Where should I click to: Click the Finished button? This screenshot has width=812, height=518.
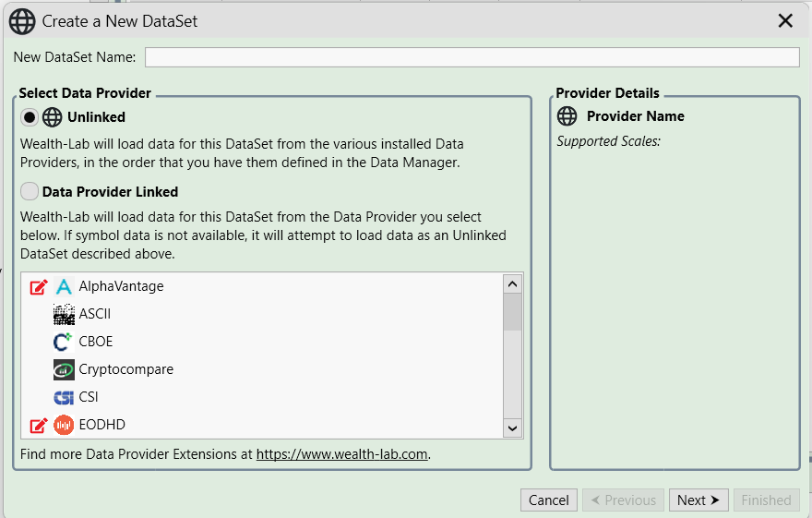767,500
